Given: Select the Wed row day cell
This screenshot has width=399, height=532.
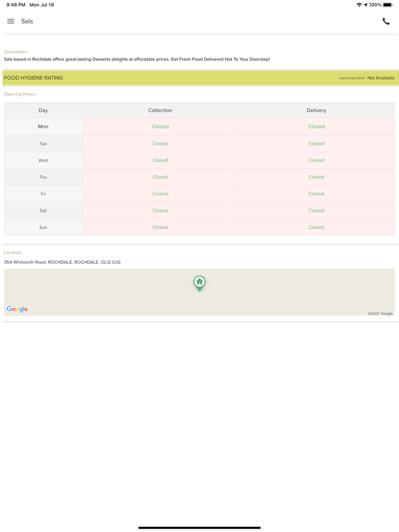Looking at the screenshot, I should [43, 160].
